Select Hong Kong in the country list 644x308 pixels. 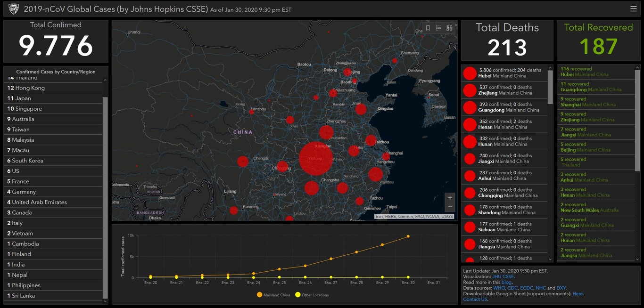coord(53,88)
